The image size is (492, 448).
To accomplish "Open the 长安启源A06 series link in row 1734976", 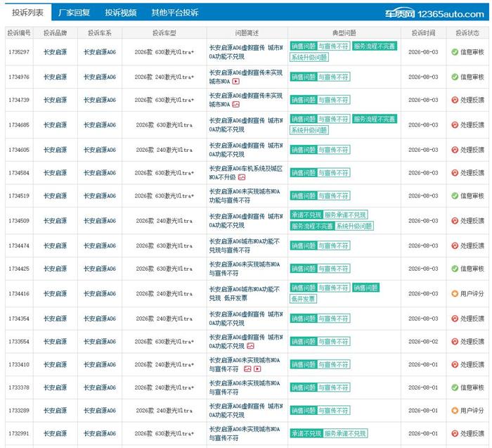I will point(100,77).
